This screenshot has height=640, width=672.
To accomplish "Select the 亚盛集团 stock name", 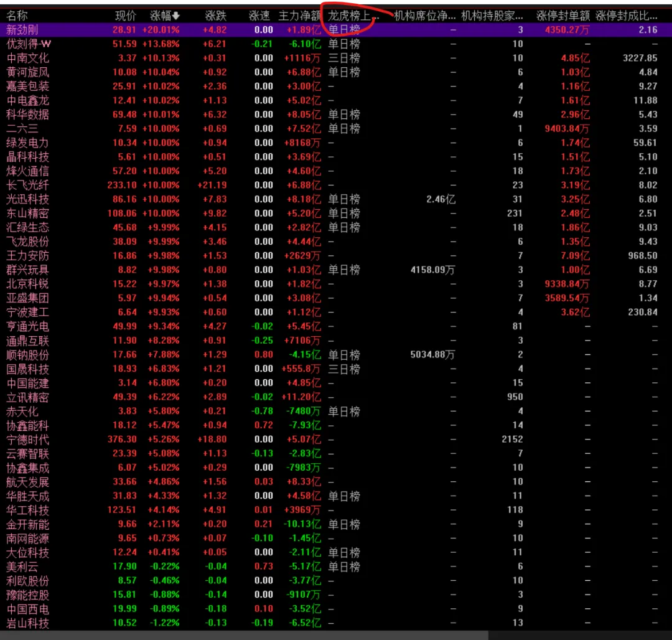I will [28, 298].
